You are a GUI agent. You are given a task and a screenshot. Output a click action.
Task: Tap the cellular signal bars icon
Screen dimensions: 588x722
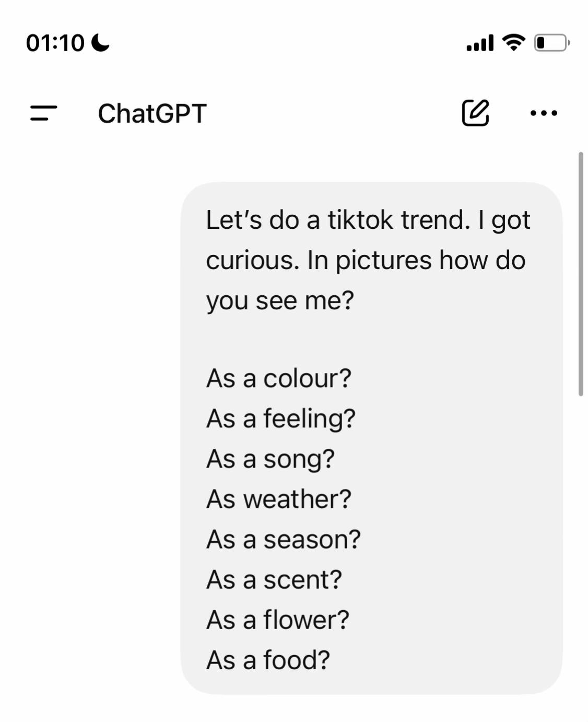[x=480, y=43]
